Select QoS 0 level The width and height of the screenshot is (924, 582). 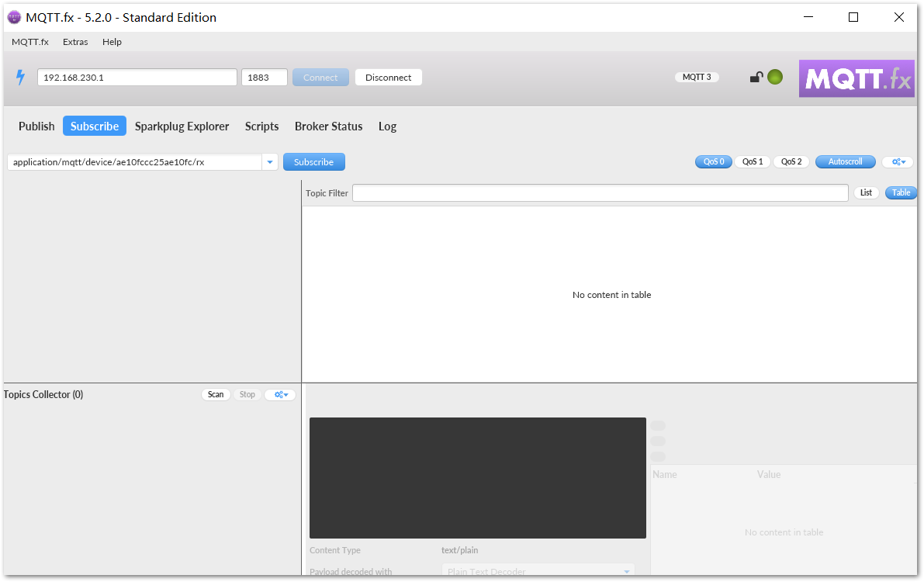pos(714,161)
